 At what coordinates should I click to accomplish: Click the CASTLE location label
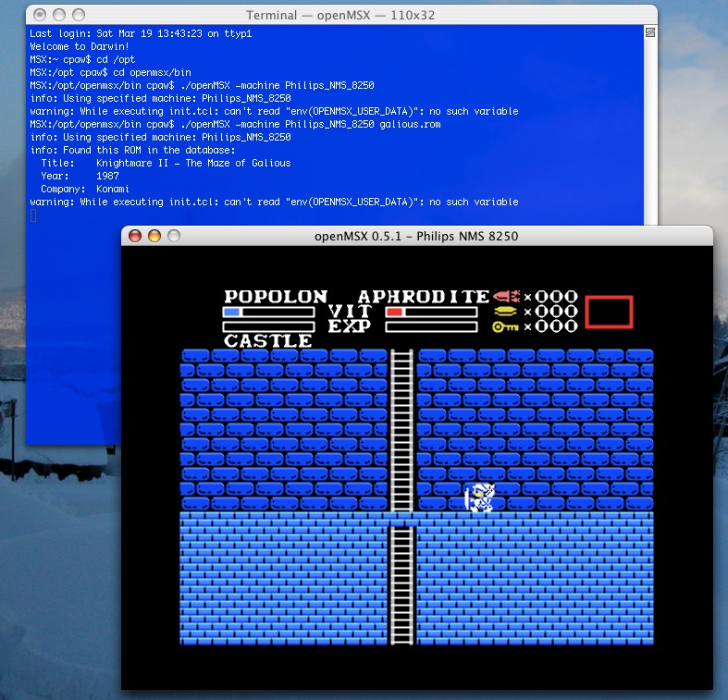(268, 340)
